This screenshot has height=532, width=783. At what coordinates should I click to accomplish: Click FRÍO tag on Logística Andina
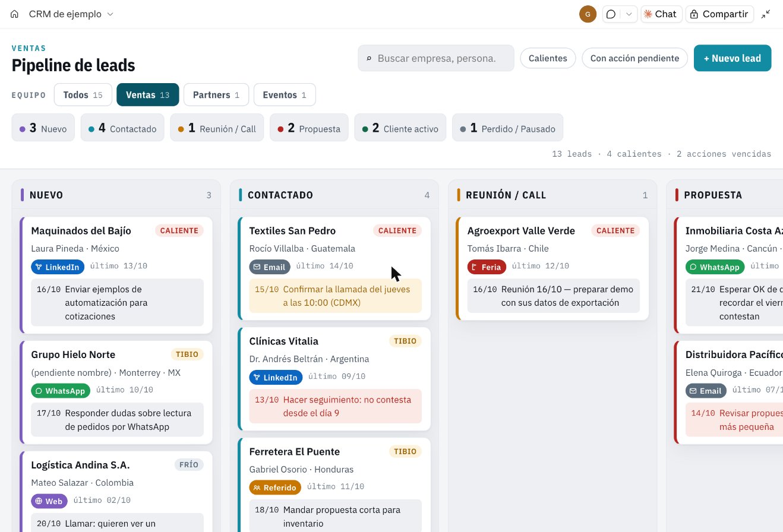click(x=189, y=464)
